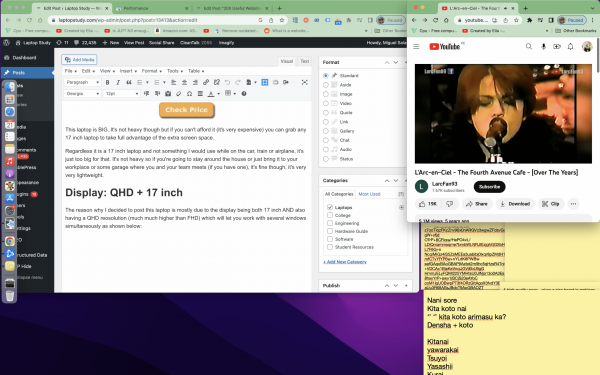Enable distraction-free fullscreen editor mode
The image size is (600, 375).
click(x=305, y=82)
